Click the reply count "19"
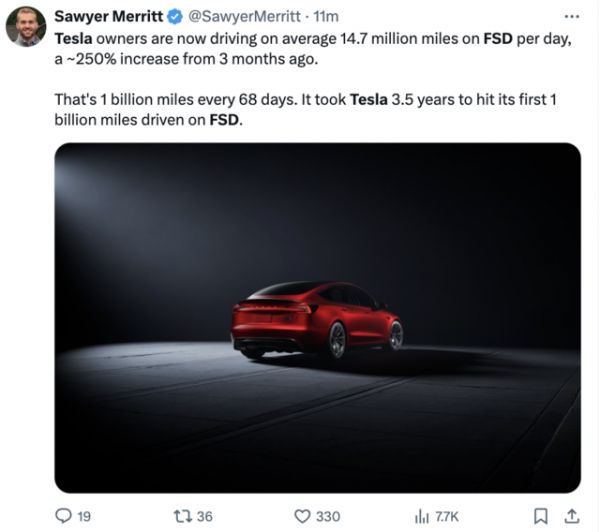This screenshot has height=532, width=600. coord(84,516)
